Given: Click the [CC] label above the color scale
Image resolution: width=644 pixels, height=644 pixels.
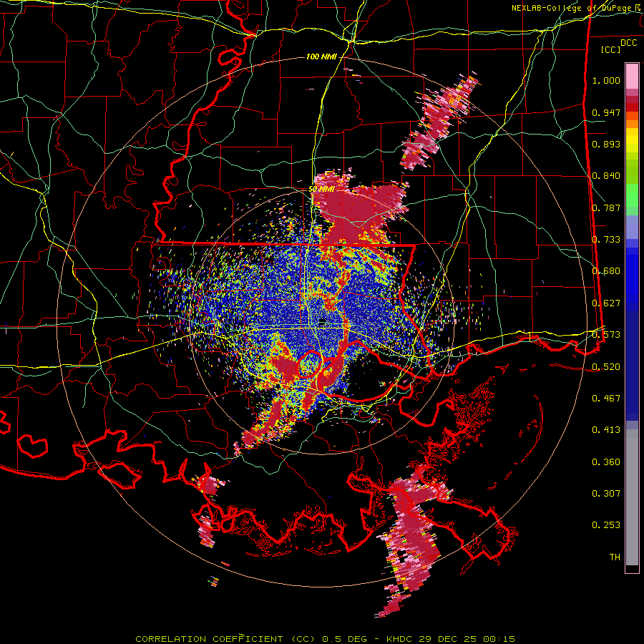Looking at the screenshot, I should tap(611, 49).
